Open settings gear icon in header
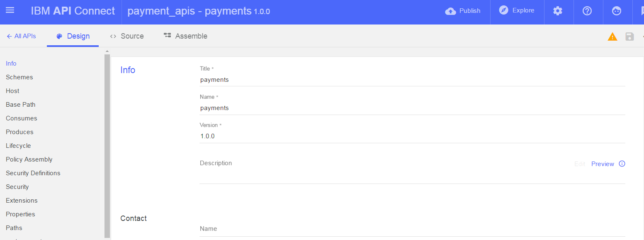The width and height of the screenshot is (644, 240). tap(558, 11)
